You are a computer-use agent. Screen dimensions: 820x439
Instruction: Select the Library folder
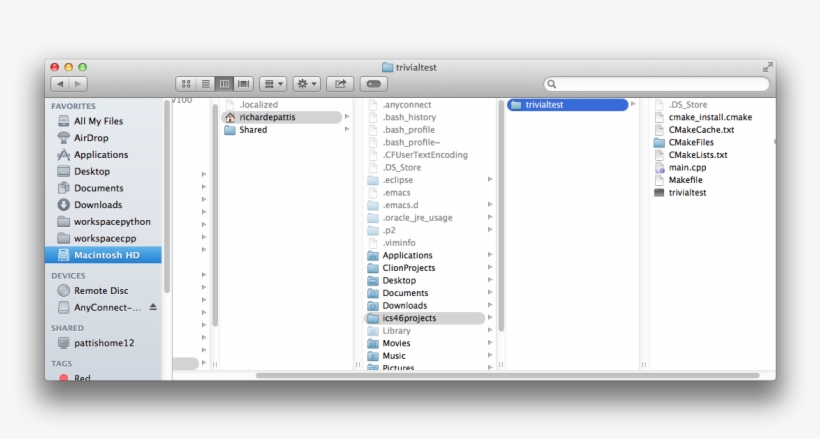point(396,331)
